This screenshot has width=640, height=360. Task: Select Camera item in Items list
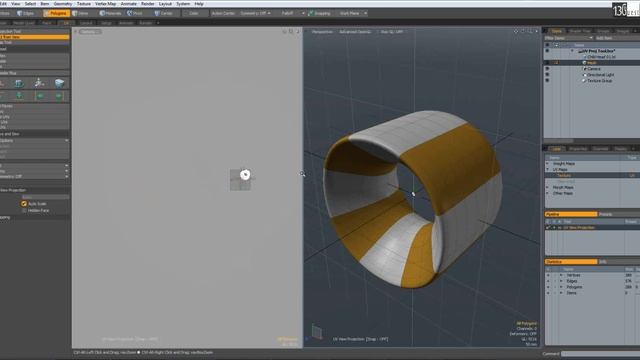coord(594,69)
